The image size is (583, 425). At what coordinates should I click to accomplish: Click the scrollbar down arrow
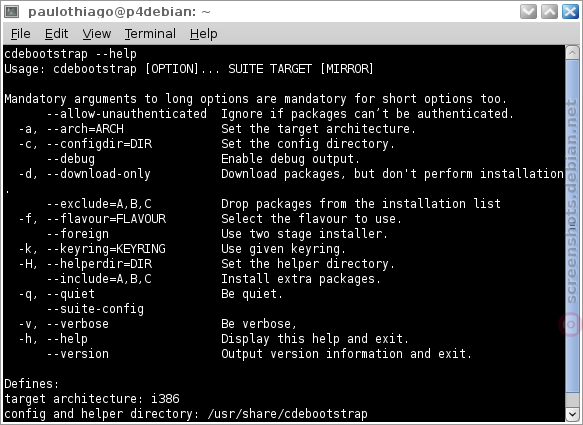pyautogui.click(x=572, y=414)
